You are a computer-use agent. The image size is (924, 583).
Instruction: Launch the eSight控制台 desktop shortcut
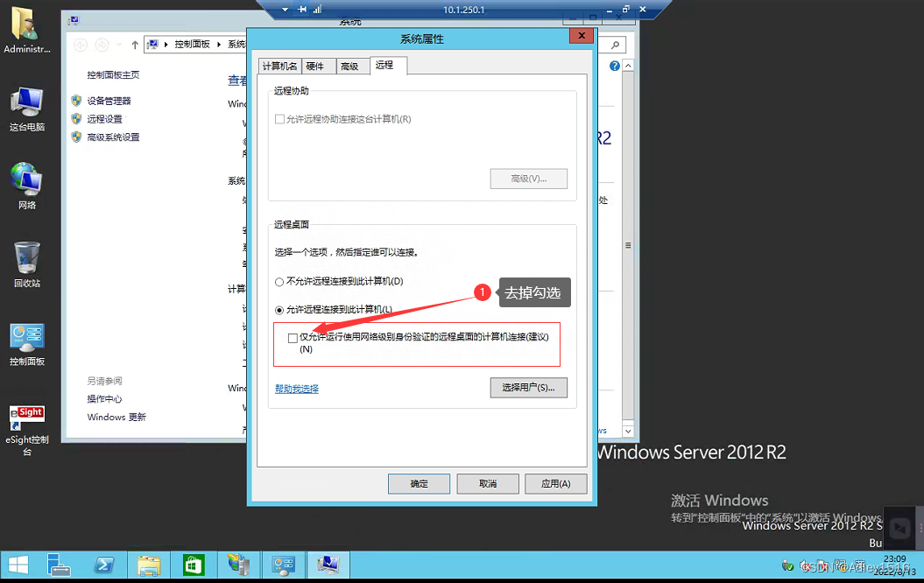pos(26,430)
